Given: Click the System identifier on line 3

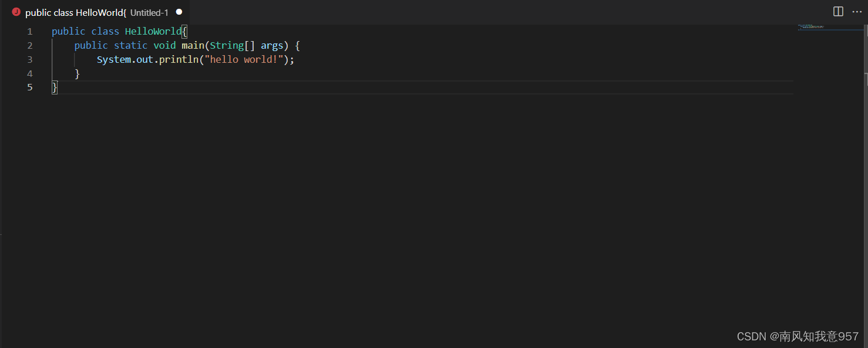Looking at the screenshot, I should 113,59.
